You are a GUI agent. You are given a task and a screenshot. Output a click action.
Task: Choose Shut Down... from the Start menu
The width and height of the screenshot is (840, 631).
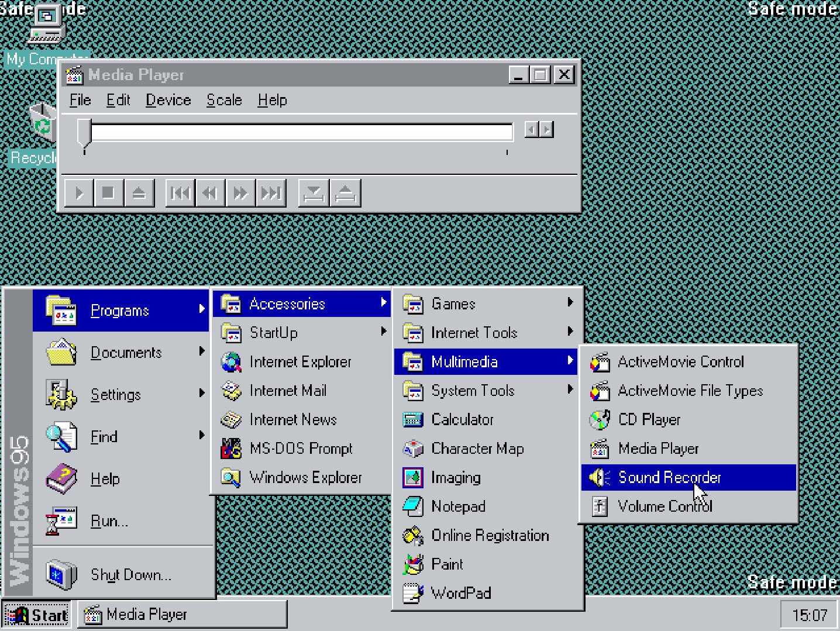click(x=121, y=575)
